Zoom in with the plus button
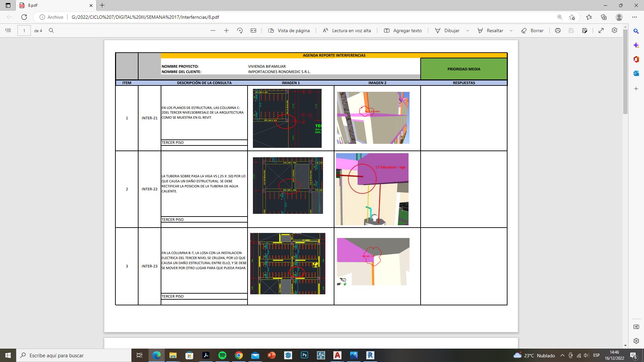This screenshot has height=362, width=644. [226, 31]
